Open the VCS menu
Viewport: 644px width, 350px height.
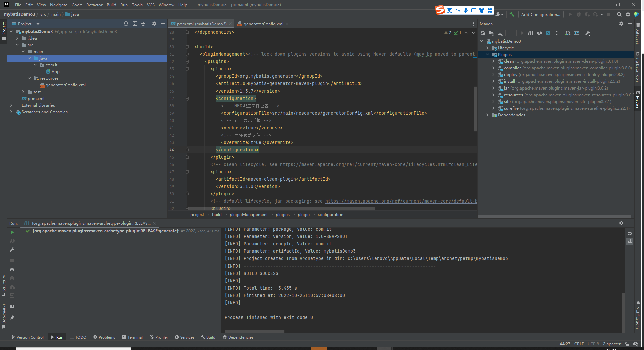click(x=151, y=5)
